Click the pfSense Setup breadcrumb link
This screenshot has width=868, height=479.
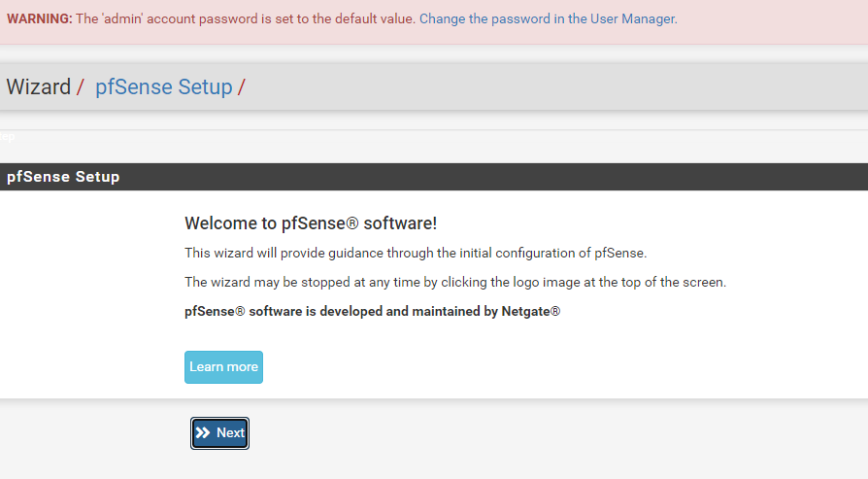pos(163,87)
